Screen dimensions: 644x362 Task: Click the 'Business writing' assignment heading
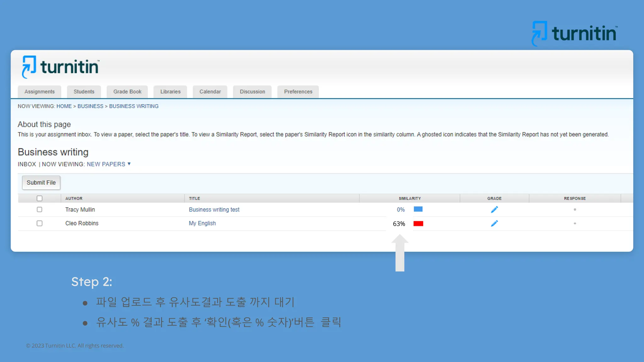pos(53,152)
